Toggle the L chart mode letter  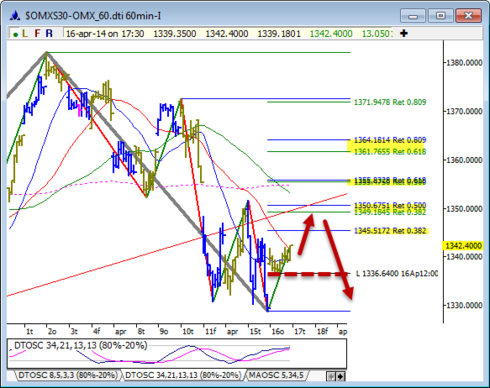pos(25,33)
